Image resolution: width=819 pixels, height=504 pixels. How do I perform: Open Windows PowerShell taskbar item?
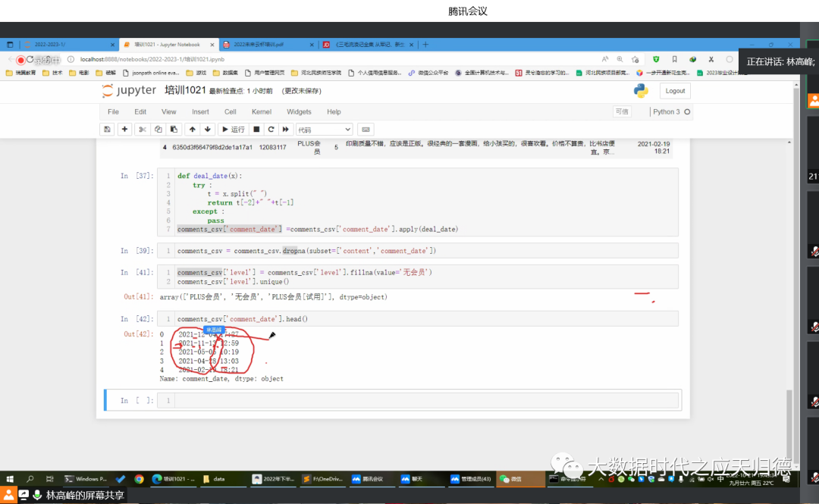click(x=86, y=479)
